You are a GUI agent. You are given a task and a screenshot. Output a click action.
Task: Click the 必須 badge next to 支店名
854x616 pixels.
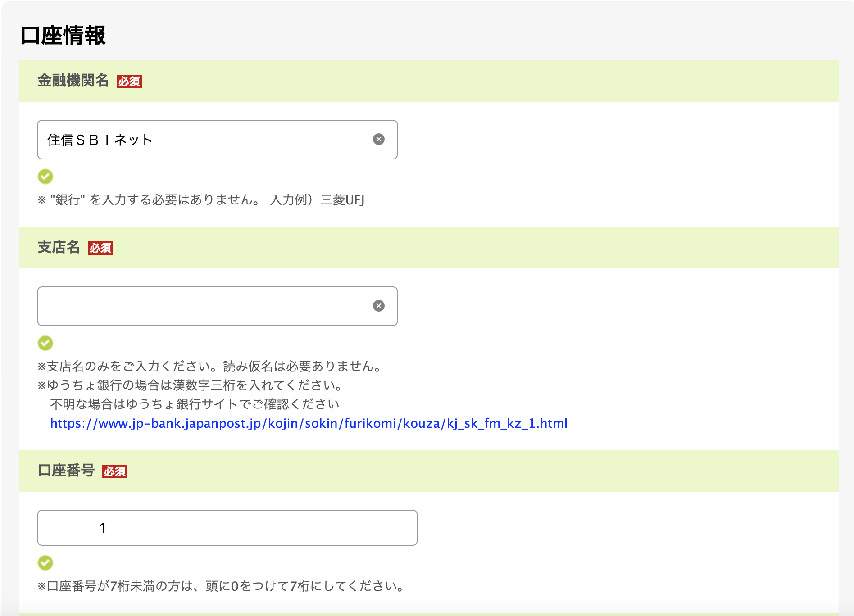click(100, 248)
